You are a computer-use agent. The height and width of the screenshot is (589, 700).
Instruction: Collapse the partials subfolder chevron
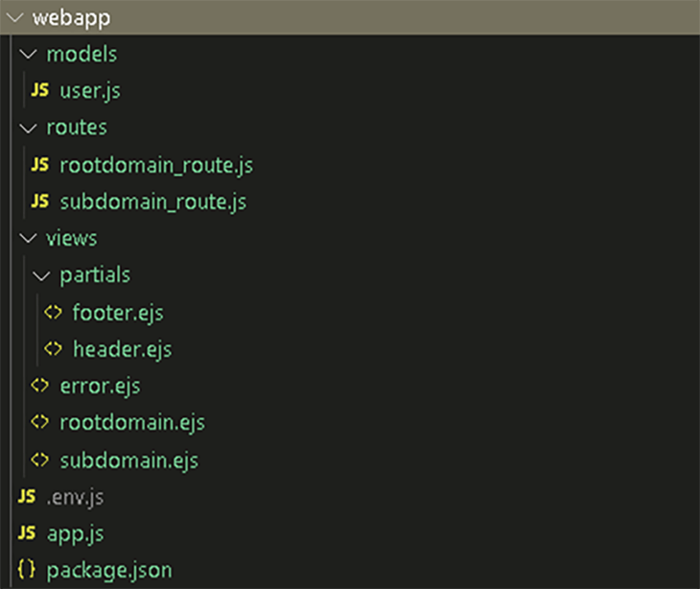click(41, 275)
